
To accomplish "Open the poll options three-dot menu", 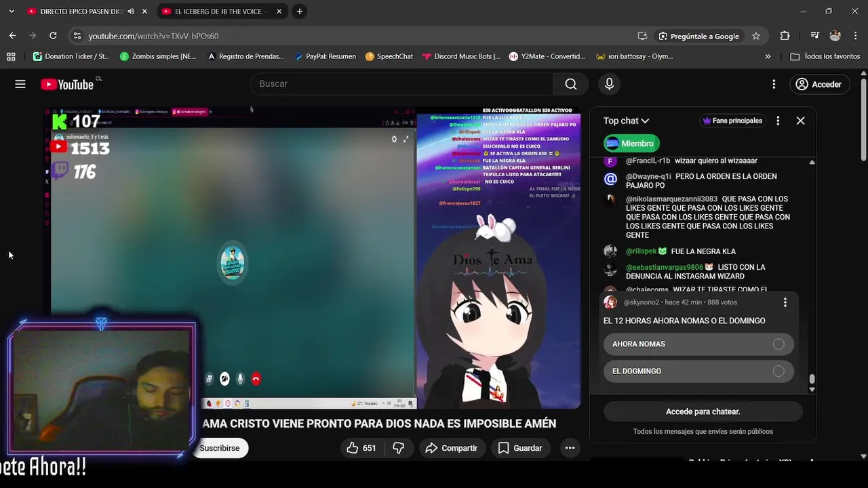I will 785,302.
